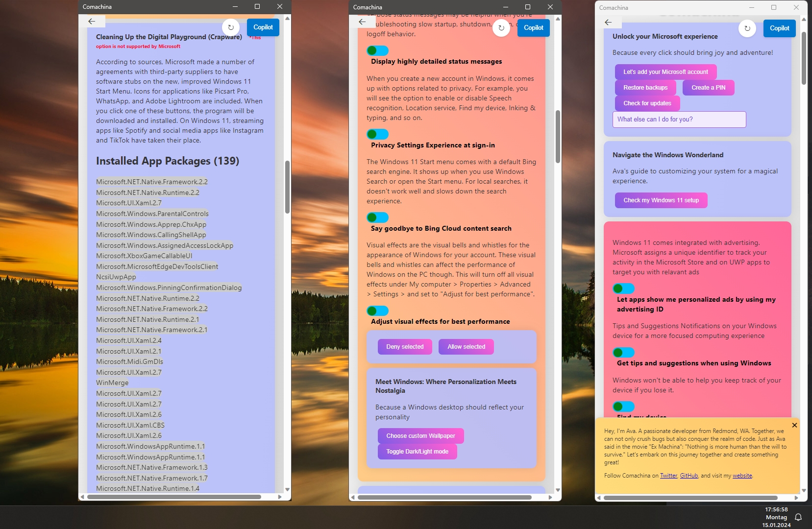The image size is (812, 529).
Task: Click Copilot button in left window
Action: [x=263, y=27]
